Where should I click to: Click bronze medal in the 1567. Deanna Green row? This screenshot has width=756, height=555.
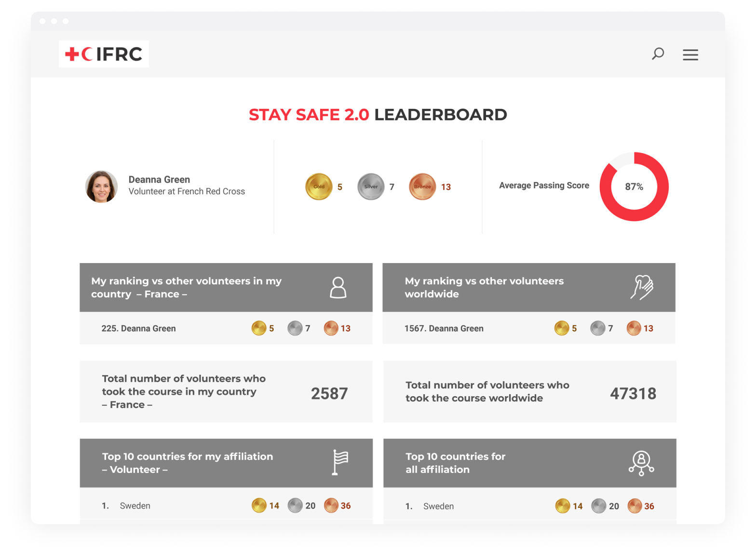pos(634,328)
